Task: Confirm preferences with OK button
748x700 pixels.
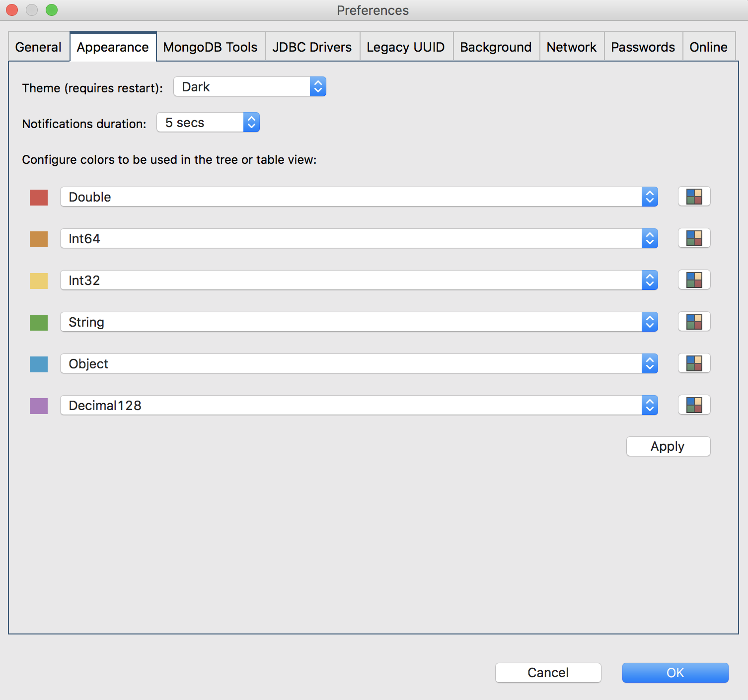Action: coord(675,673)
